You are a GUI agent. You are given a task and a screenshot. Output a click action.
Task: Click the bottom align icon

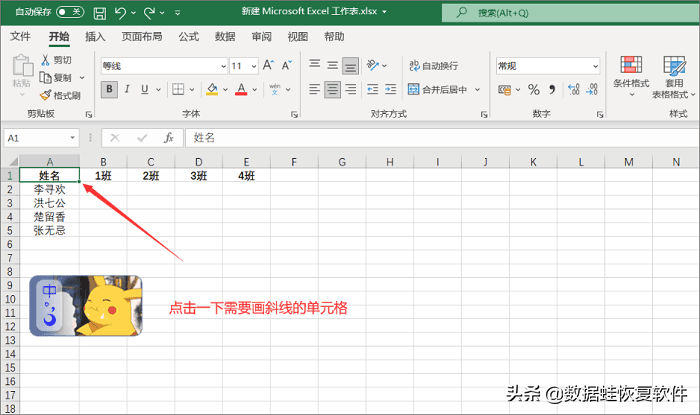pos(350,66)
